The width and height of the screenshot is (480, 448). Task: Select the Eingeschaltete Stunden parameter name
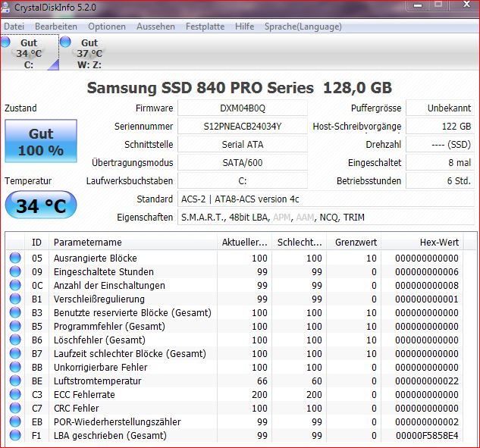(103, 271)
